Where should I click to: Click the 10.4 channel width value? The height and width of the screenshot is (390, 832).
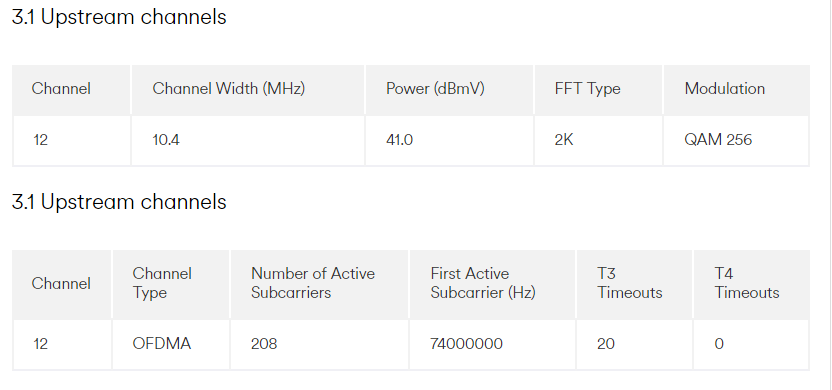pos(166,140)
